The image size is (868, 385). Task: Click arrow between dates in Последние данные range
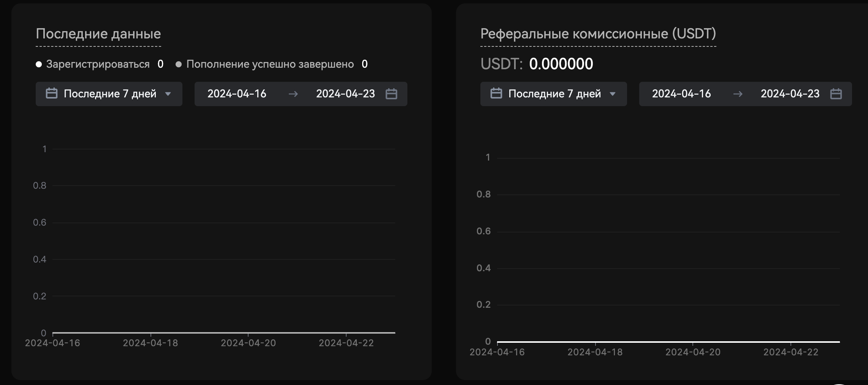[x=293, y=94]
